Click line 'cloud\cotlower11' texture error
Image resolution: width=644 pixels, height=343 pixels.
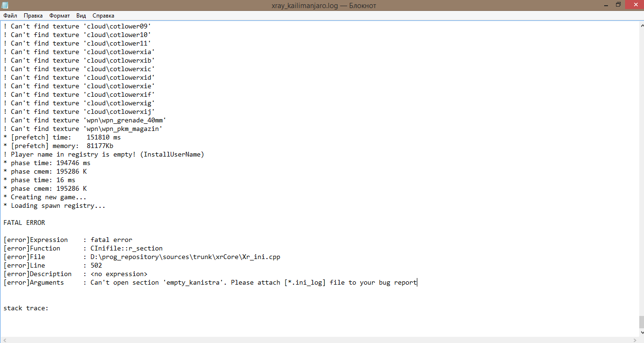[x=77, y=43]
